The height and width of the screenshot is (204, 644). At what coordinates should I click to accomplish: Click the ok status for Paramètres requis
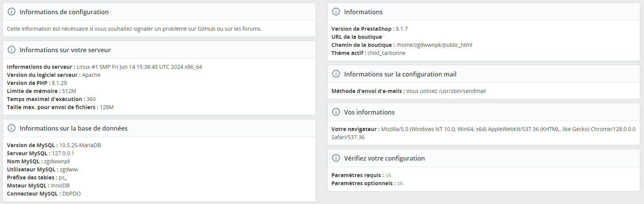point(388,175)
